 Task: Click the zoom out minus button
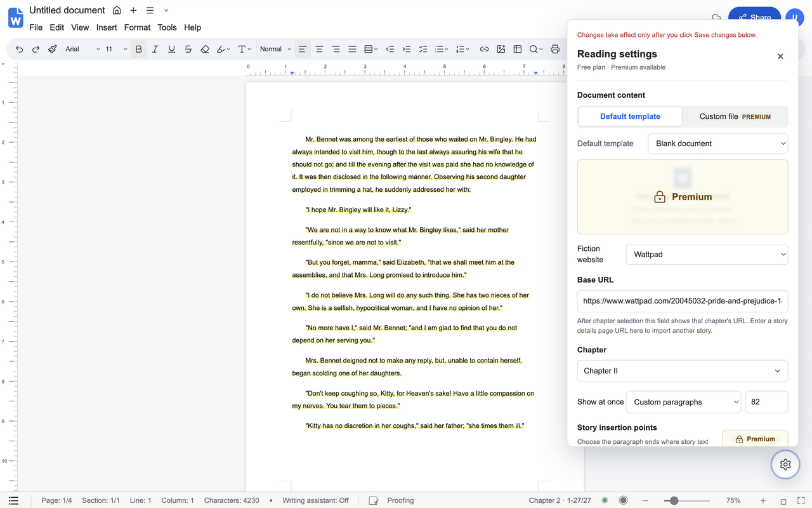(646, 500)
